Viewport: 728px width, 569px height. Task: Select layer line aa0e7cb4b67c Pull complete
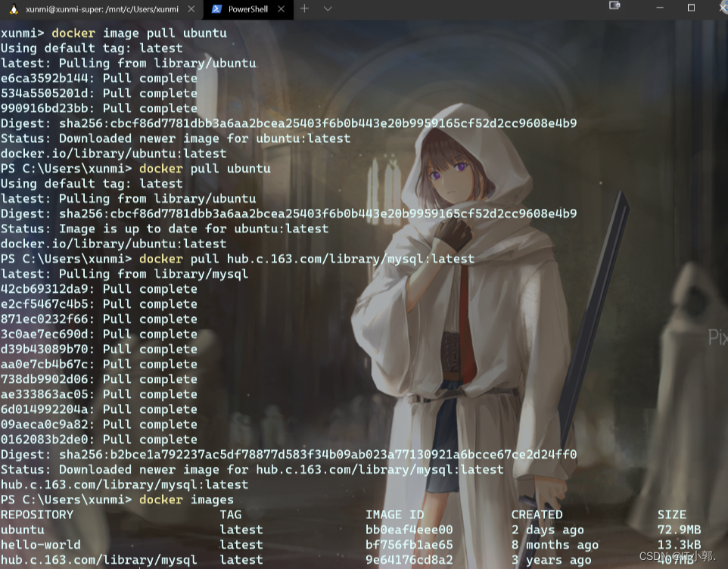[99, 364]
